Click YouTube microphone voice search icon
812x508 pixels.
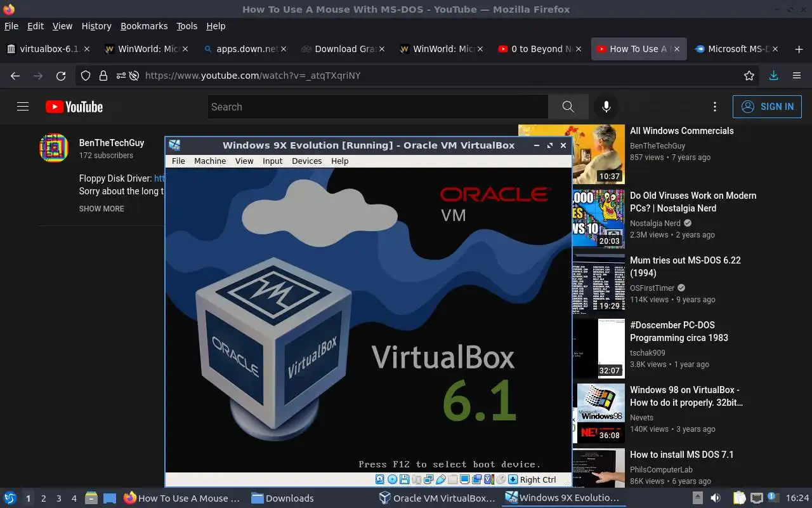(606, 107)
